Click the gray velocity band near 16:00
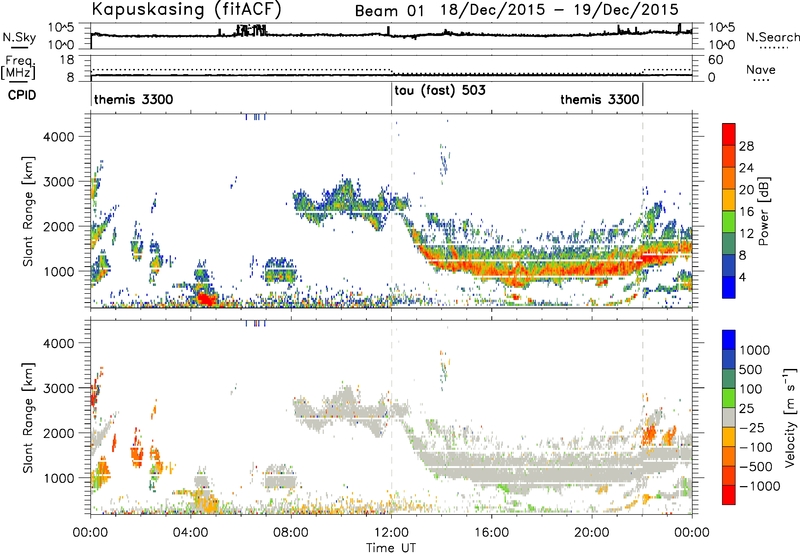Image resolution: width=800 pixels, height=554 pixels. 491,467
